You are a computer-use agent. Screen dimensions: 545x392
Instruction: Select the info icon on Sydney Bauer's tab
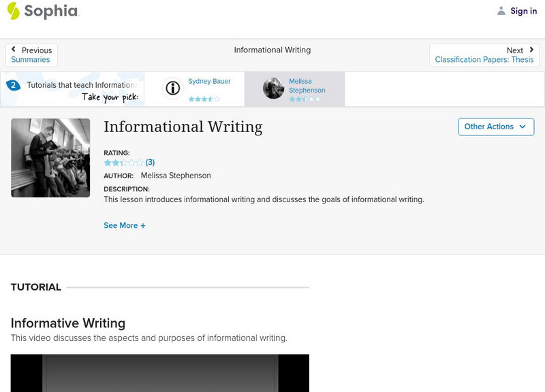(172, 88)
